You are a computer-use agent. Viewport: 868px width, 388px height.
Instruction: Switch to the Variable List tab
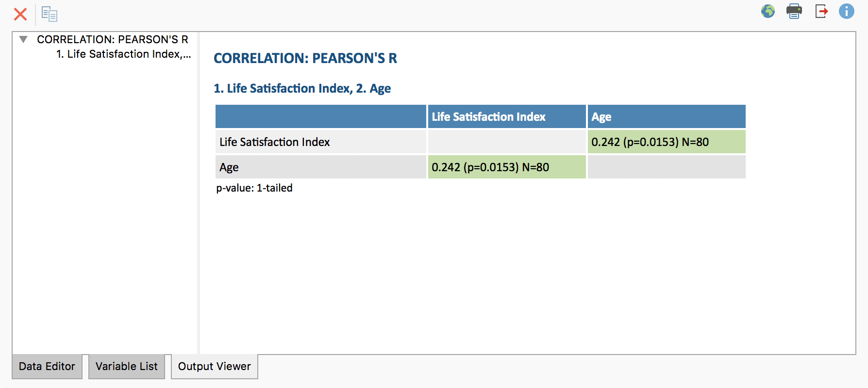(127, 366)
